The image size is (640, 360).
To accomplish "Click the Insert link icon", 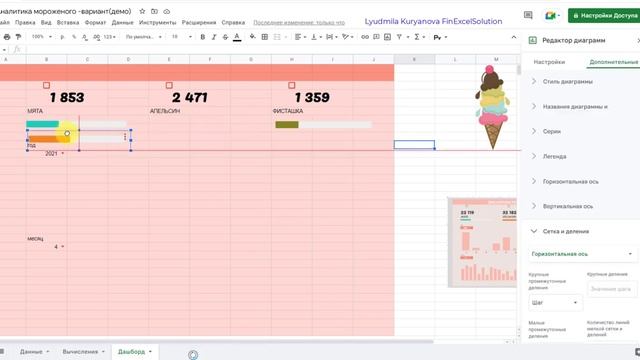I will [x=365, y=37].
